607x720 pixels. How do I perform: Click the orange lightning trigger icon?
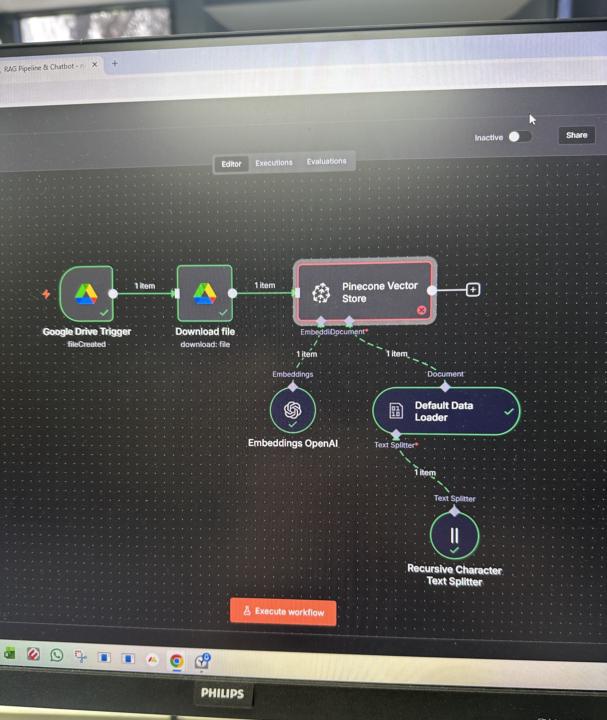(46, 293)
